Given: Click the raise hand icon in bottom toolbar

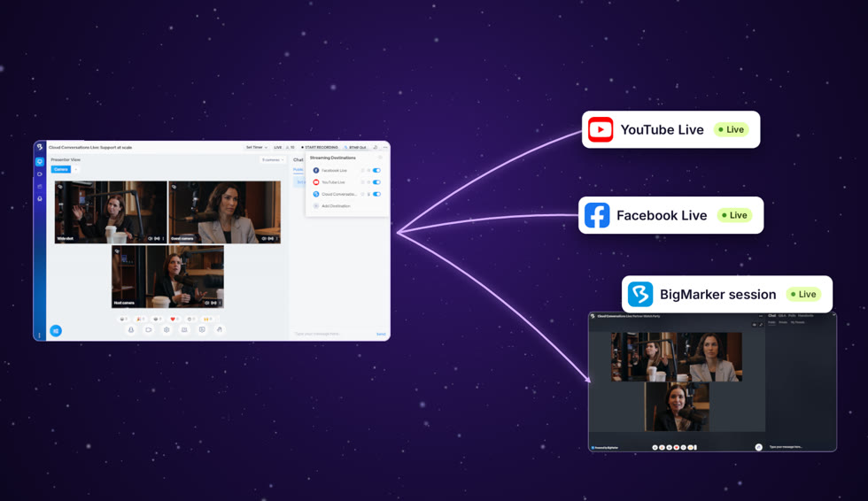Looking at the screenshot, I should pyautogui.click(x=220, y=329).
